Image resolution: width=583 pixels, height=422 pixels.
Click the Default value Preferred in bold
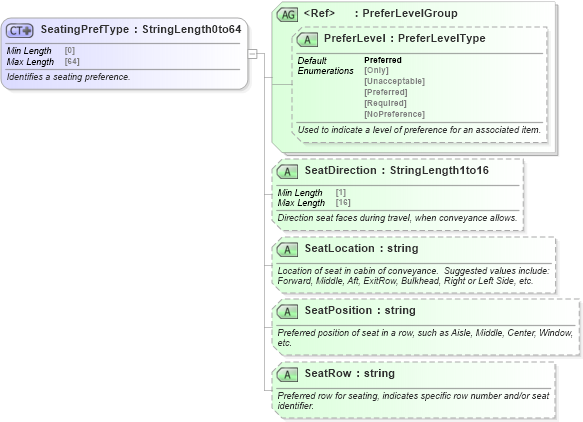pos(383,60)
